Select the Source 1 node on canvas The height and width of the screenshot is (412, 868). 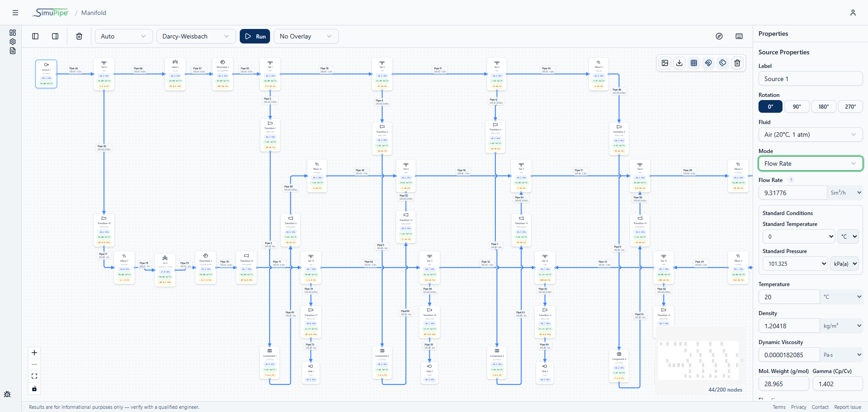(x=46, y=74)
